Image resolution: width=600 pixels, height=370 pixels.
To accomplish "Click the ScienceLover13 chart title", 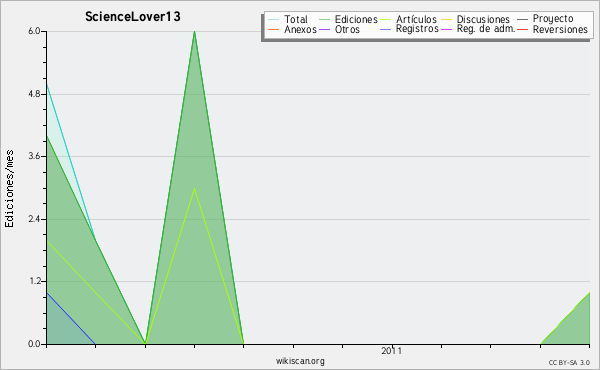I will pos(133,17).
